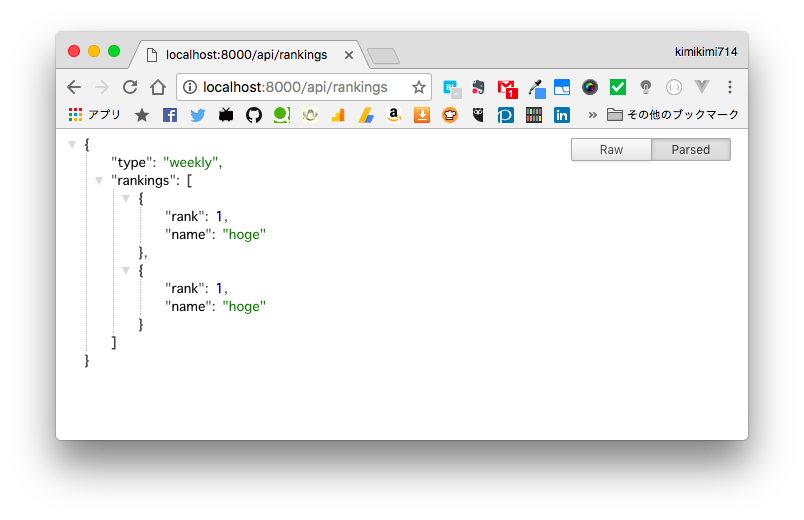Click the green checkmark extension
This screenshot has height=520, width=804.
(618, 87)
